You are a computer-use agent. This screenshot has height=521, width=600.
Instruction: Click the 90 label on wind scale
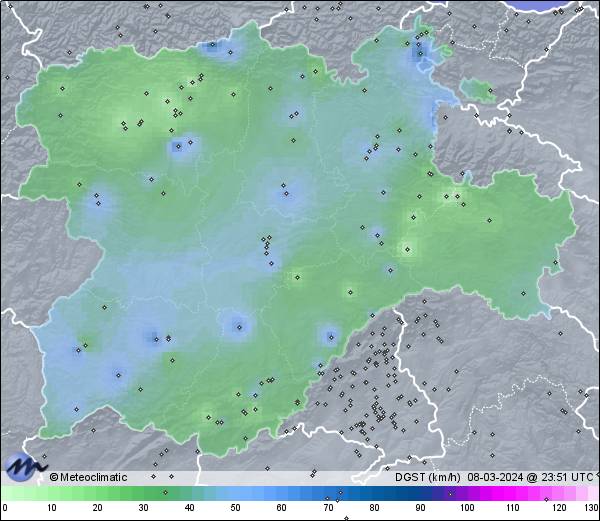click(x=420, y=508)
